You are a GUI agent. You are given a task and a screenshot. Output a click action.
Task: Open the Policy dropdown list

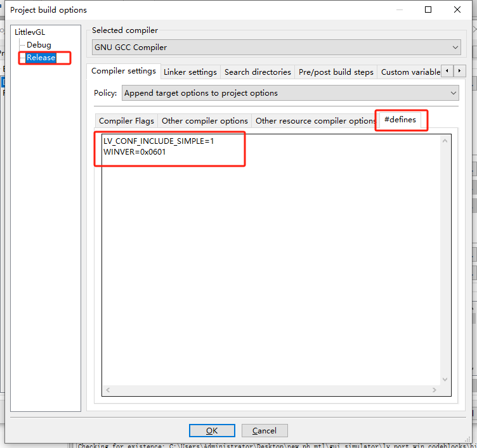(x=291, y=93)
